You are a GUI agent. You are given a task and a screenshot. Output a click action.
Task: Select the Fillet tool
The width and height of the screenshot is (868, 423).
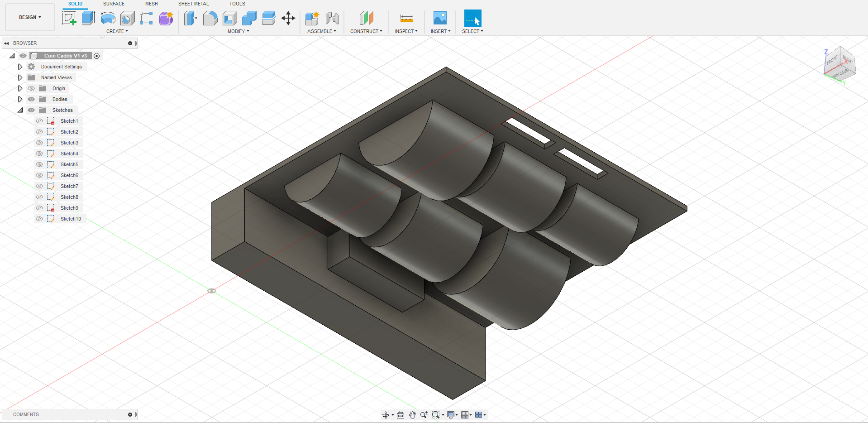210,18
